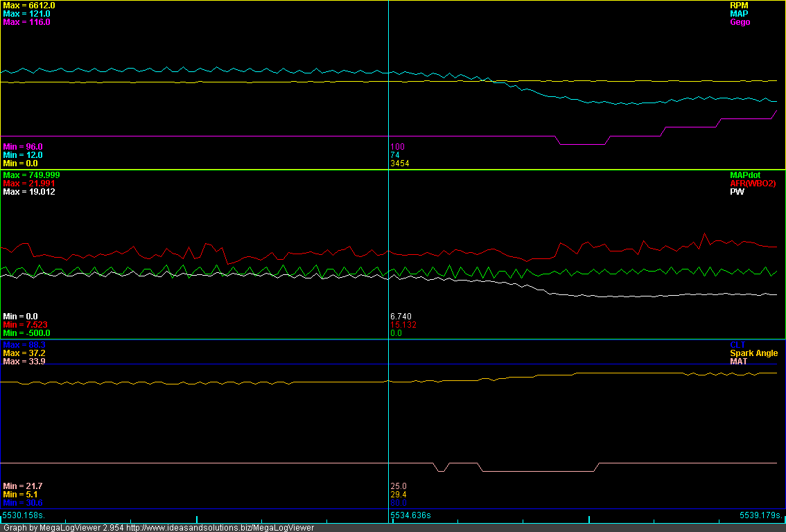Screen dimensions: 786x532
Task: Click the magenta Gego legend label
Action: 739,22
